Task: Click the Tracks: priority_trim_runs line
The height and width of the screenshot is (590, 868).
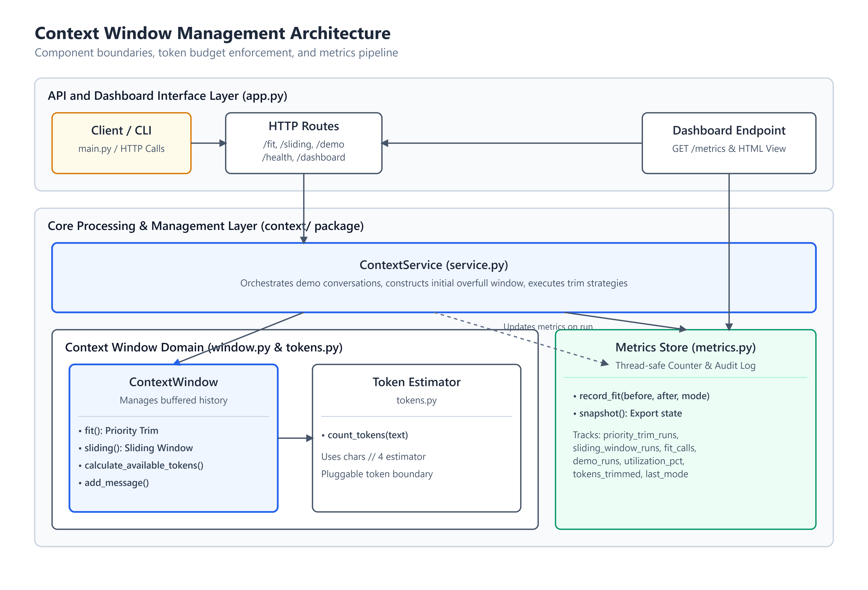Action: 626,435
